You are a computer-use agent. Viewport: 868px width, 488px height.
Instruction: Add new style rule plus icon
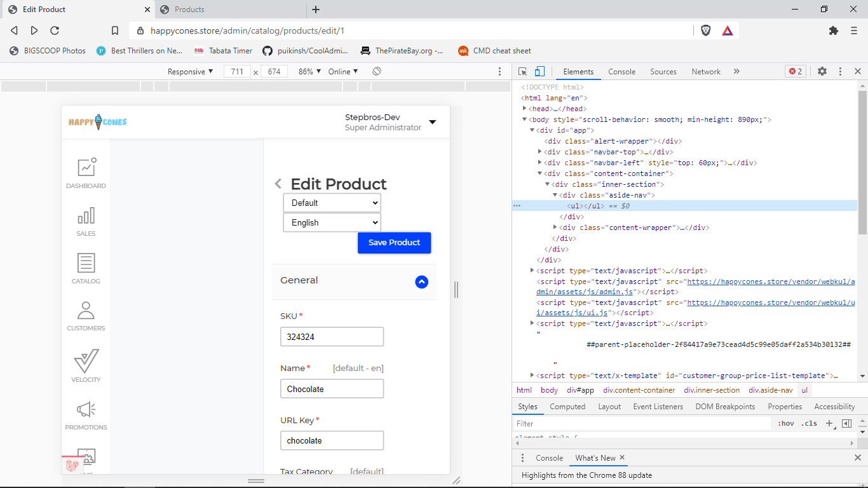[x=829, y=423]
